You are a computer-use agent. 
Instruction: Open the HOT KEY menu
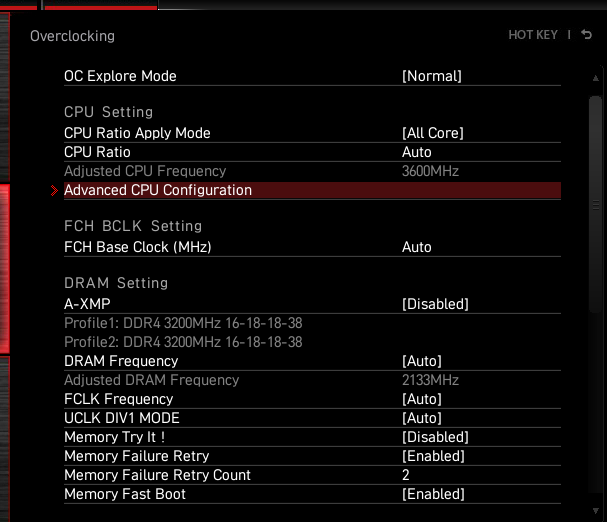[533, 35]
